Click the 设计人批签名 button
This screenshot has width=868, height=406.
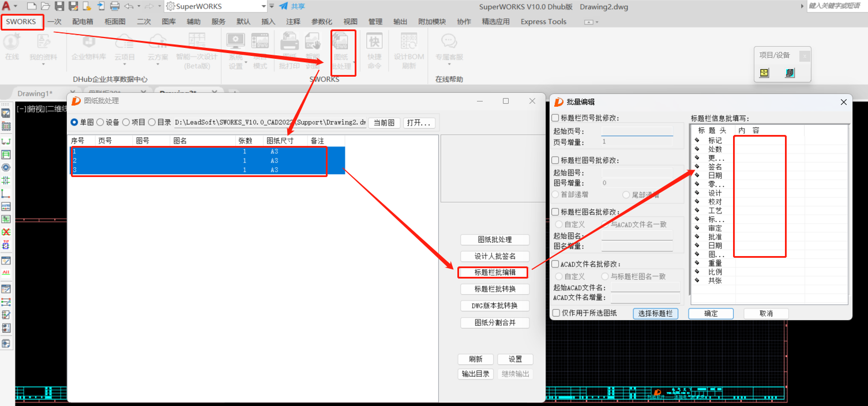[x=495, y=256]
